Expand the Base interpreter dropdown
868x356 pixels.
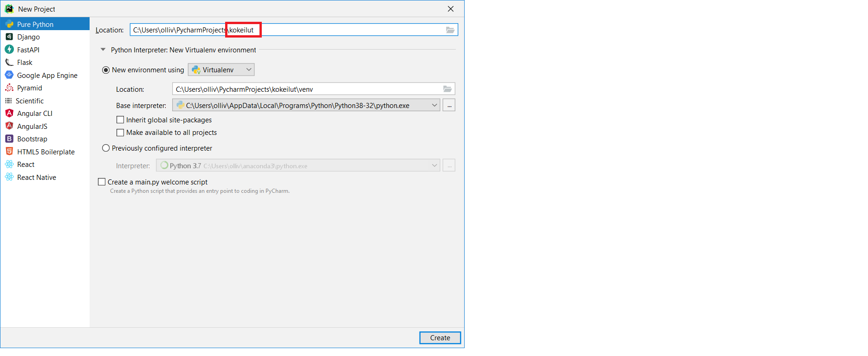(x=434, y=105)
